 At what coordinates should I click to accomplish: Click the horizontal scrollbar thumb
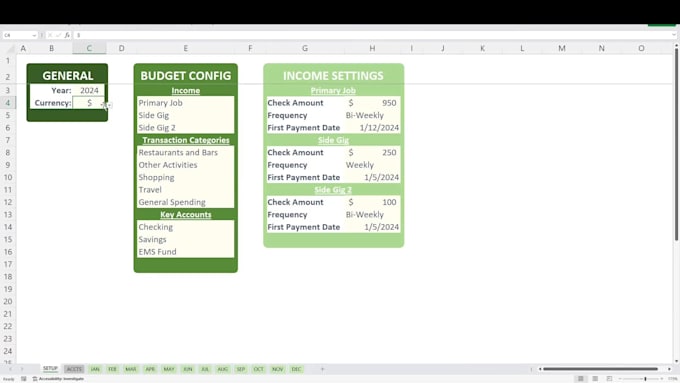pyautogui.click(x=601, y=369)
